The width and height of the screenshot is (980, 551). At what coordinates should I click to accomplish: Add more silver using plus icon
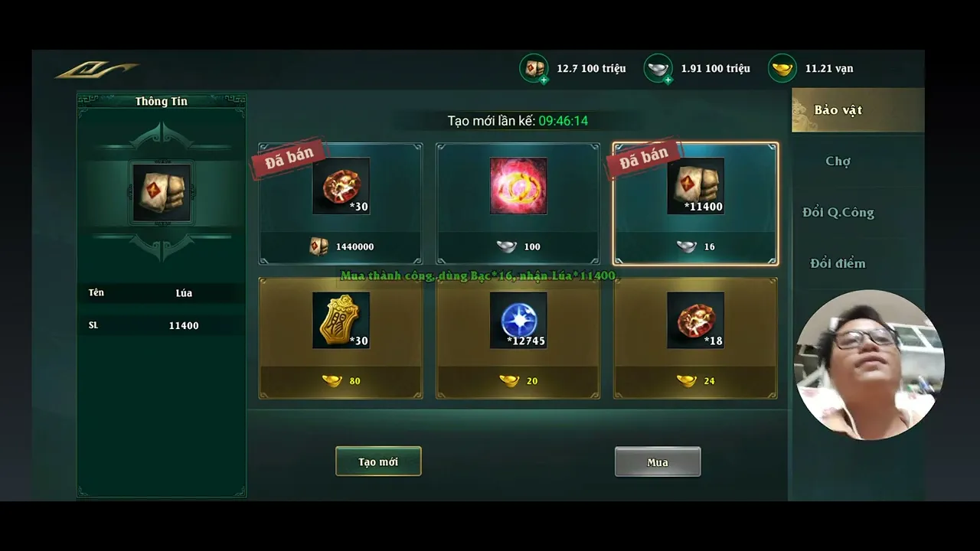click(x=668, y=79)
